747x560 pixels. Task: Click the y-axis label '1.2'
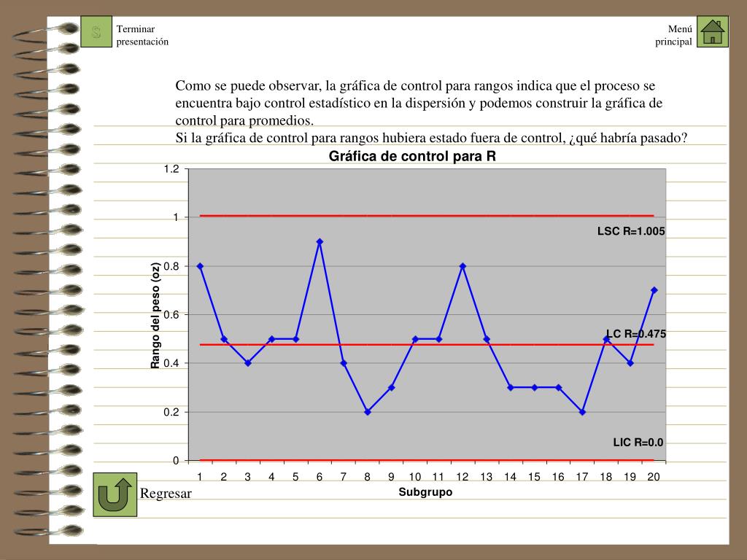pos(171,169)
